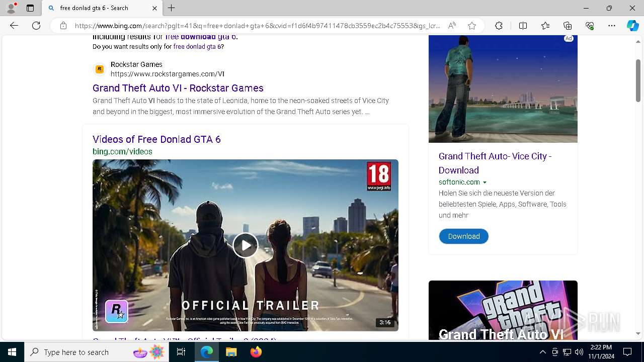Activate Read aloud icon in address bar
This screenshot has height=362, width=644.
[452, 26]
